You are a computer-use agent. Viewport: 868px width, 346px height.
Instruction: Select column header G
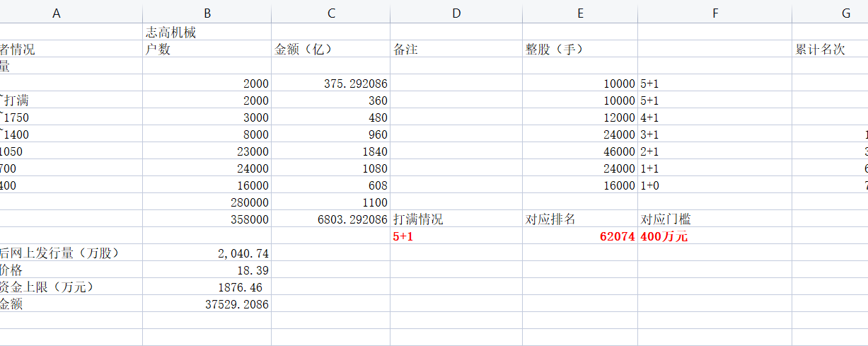coord(830,12)
